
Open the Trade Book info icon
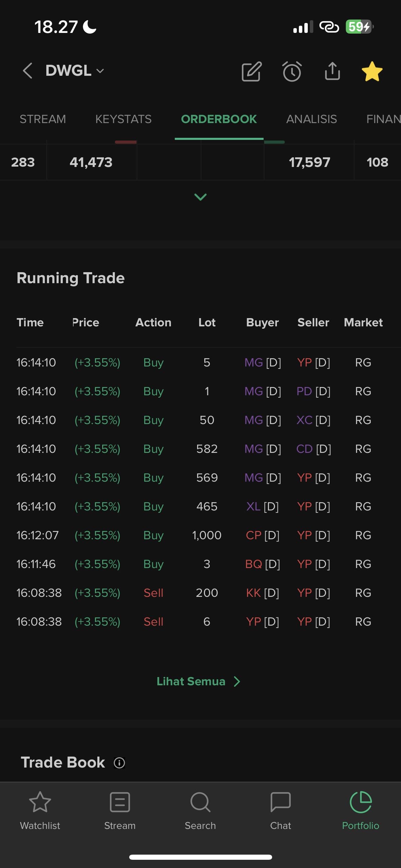tap(119, 763)
